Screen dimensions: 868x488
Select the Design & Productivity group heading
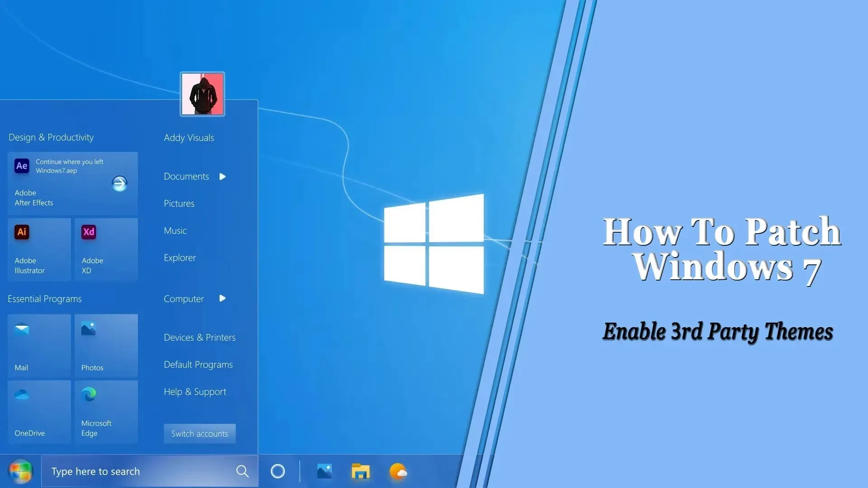coord(51,137)
